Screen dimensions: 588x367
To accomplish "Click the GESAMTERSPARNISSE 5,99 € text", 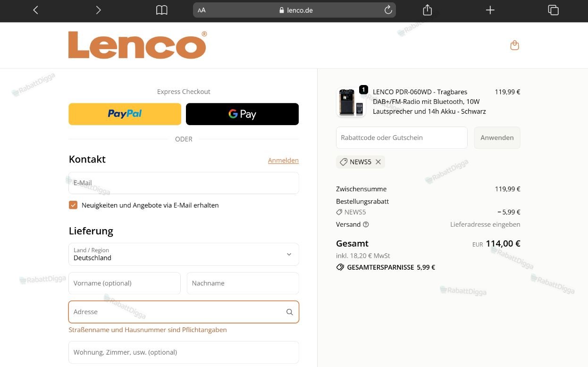I will pyautogui.click(x=391, y=267).
